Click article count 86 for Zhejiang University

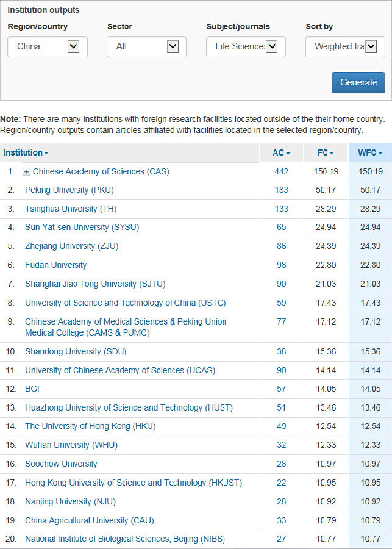282,246
